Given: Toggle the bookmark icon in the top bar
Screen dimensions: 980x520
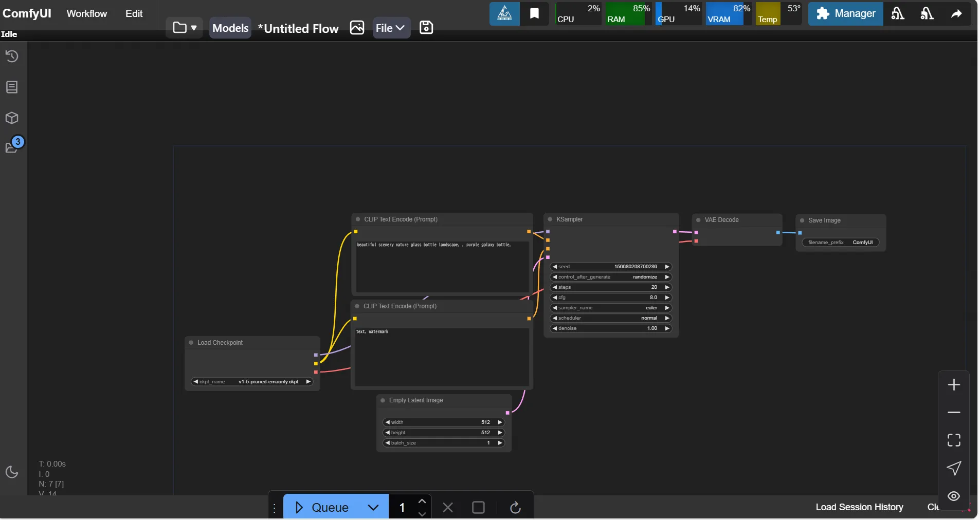Looking at the screenshot, I should coord(535,14).
